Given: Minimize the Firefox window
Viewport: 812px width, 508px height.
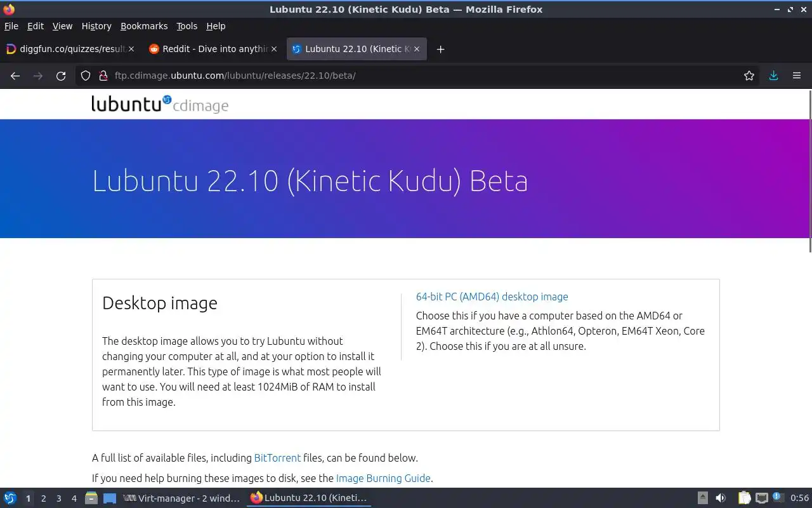Looking at the screenshot, I should click(x=777, y=9).
